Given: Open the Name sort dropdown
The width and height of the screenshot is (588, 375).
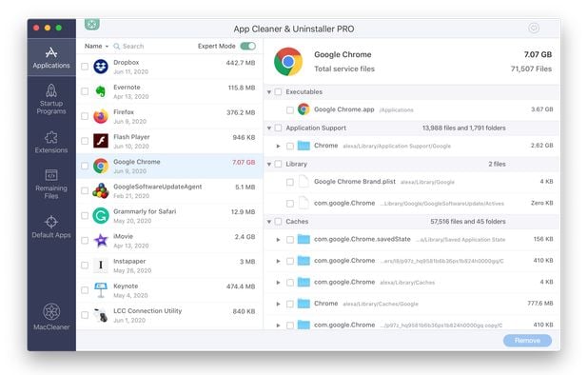Looking at the screenshot, I should click(x=96, y=46).
